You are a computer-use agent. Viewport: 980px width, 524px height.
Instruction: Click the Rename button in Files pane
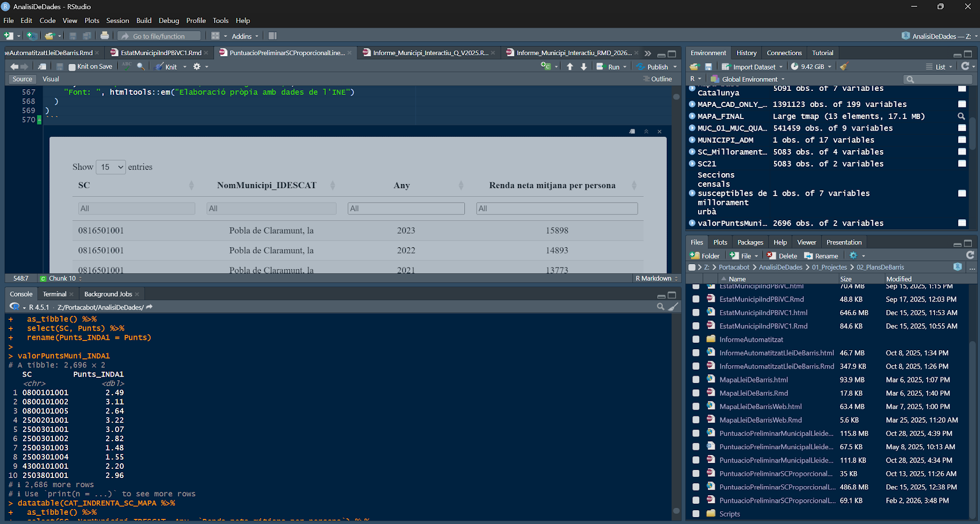click(821, 256)
